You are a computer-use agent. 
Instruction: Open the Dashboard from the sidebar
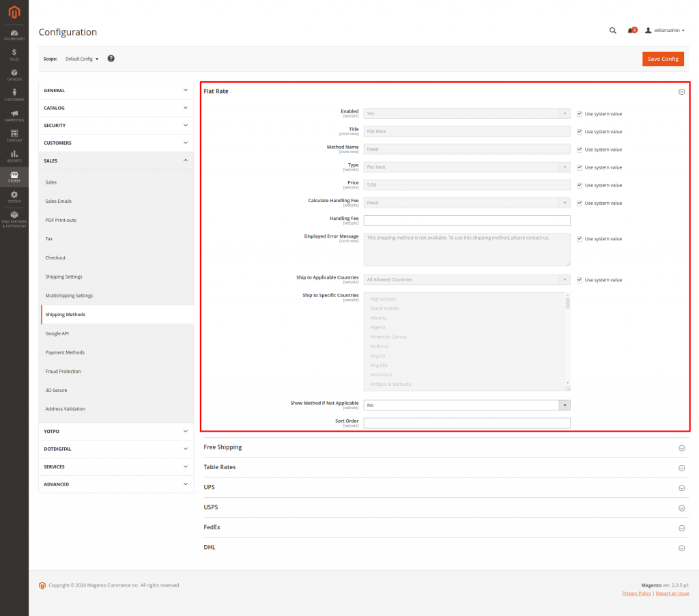[14, 34]
